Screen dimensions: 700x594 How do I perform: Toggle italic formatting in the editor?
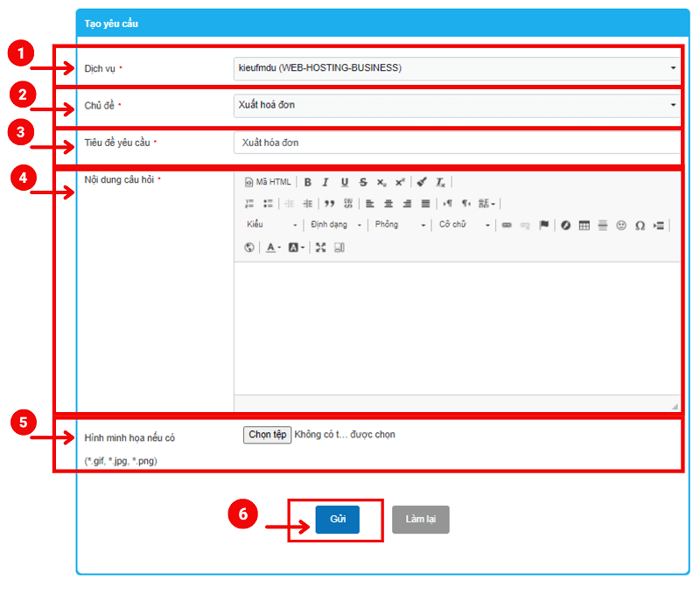coord(325,182)
